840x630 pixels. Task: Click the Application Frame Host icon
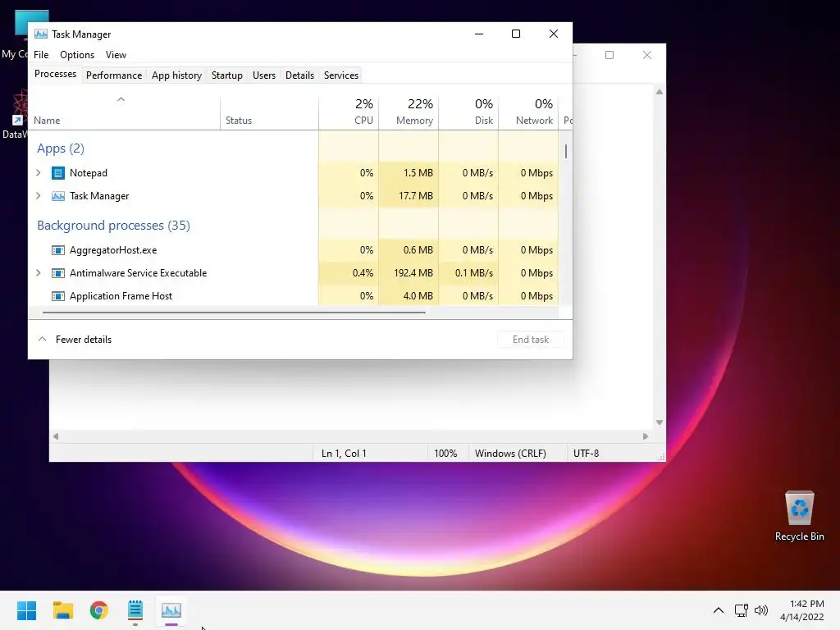point(58,296)
